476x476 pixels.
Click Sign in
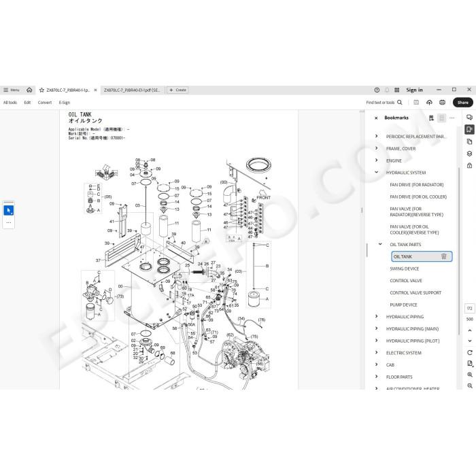pos(414,90)
